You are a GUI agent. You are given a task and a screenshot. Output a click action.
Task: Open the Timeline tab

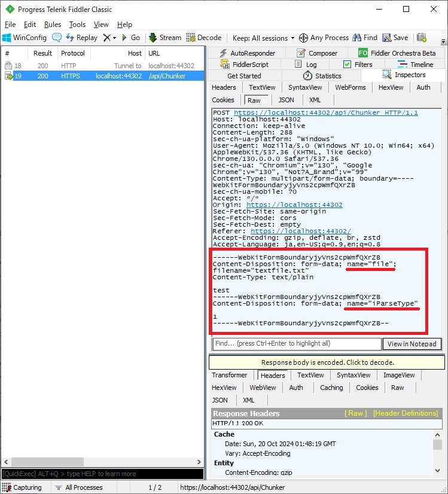point(415,64)
